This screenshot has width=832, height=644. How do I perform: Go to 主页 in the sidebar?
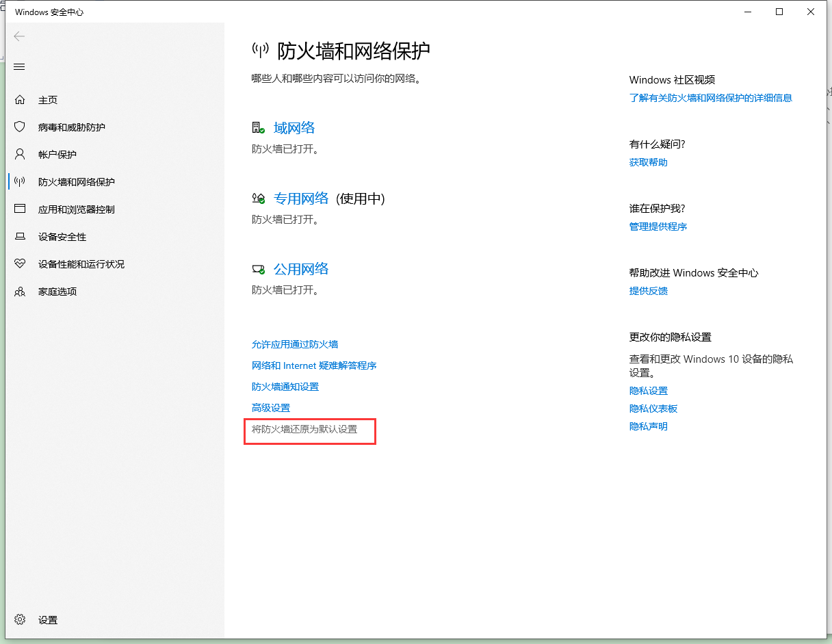(48, 100)
